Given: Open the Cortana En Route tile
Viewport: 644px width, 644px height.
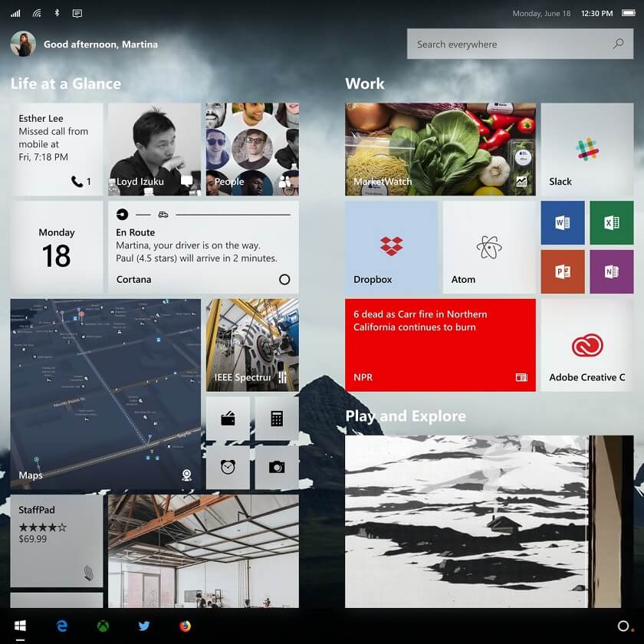Looking at the screenshot, I should pyautogui.click(x=203, y=247).
